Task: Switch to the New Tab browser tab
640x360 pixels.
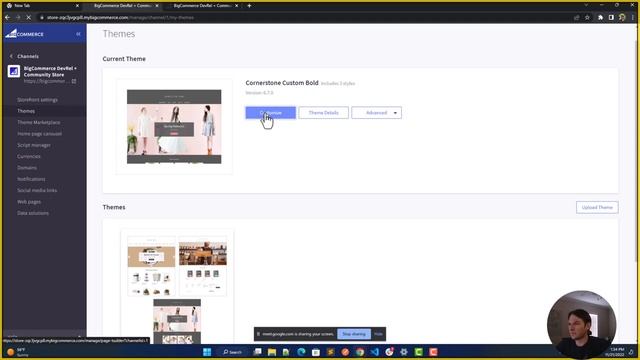Action: 41,6
